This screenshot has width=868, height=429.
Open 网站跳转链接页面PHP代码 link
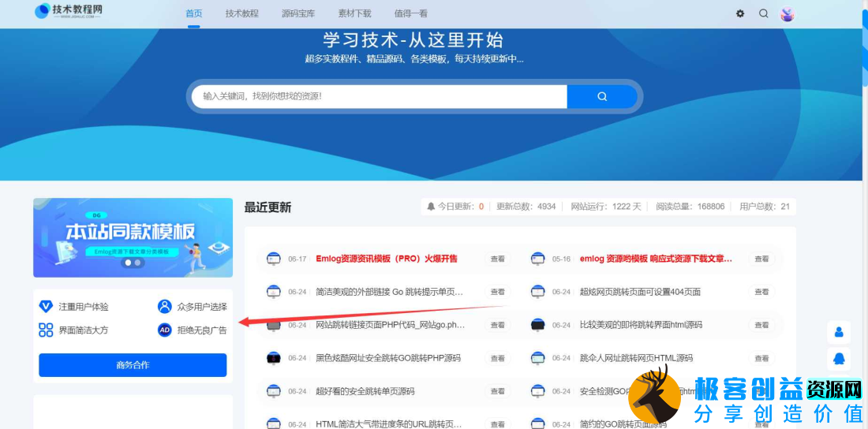[x=391, y=325]
